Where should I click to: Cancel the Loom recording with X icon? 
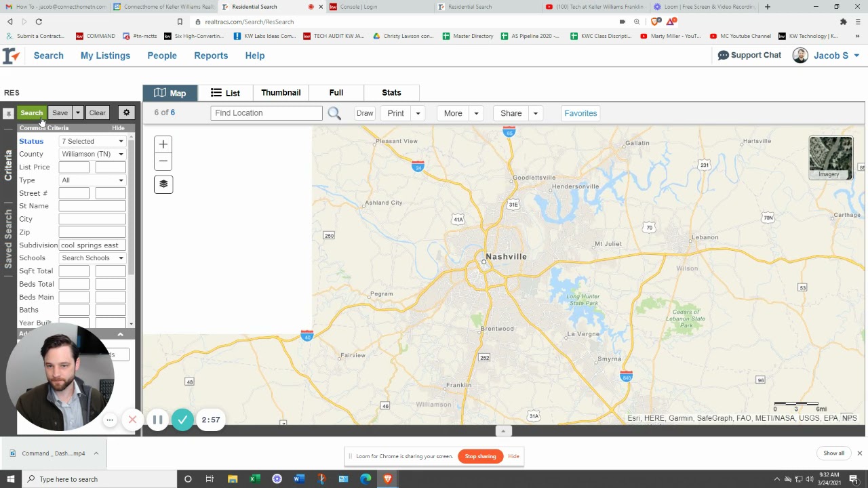(132, 420)
